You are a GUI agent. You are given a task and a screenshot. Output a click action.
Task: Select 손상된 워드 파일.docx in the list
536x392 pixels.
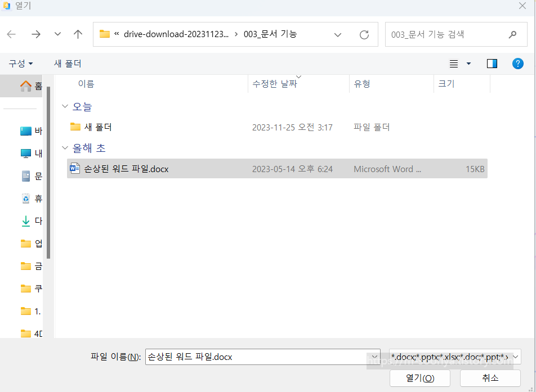pyautogui.click(x=277, y=169)
